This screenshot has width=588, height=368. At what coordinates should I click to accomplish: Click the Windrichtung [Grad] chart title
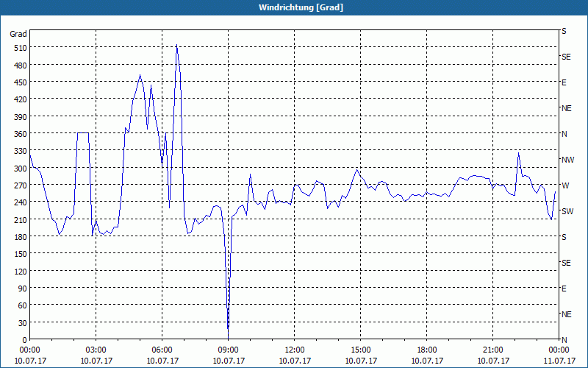[x=301, y=7]
